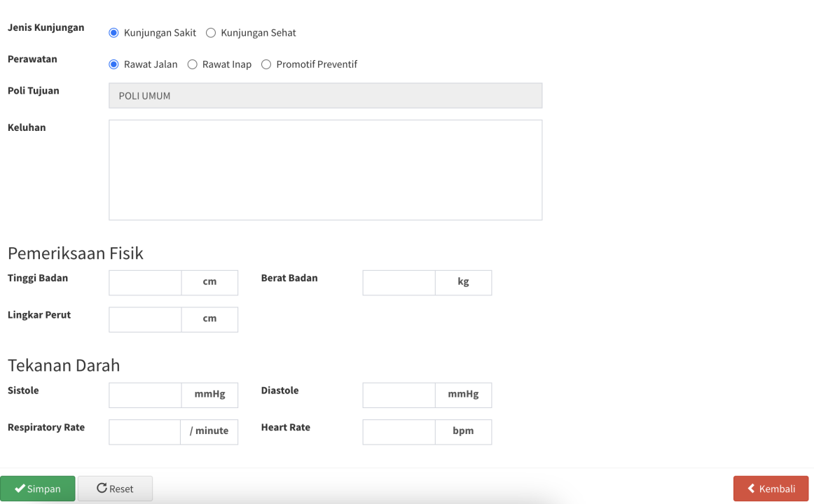Select the Kunjungan Sehat radio button
This screenshot has width=814, height=504.
pos(211,33)
